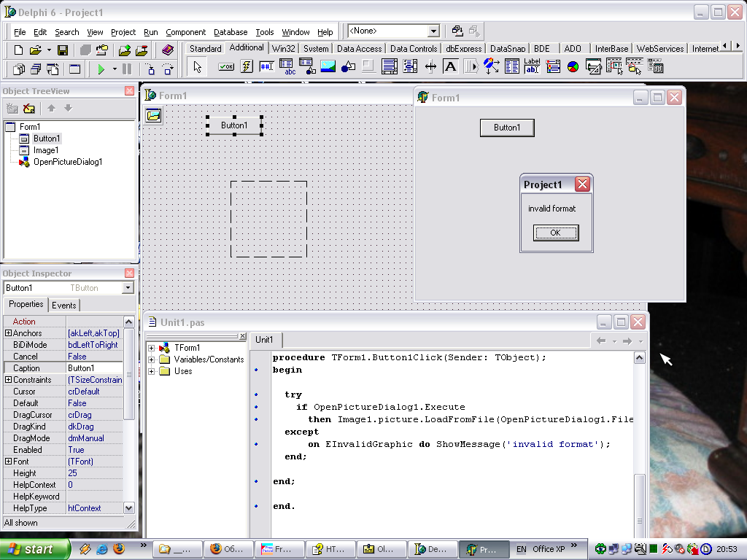The image size is (747, 560).
Task: Expand the Font property node
Action: coord(9,462)
